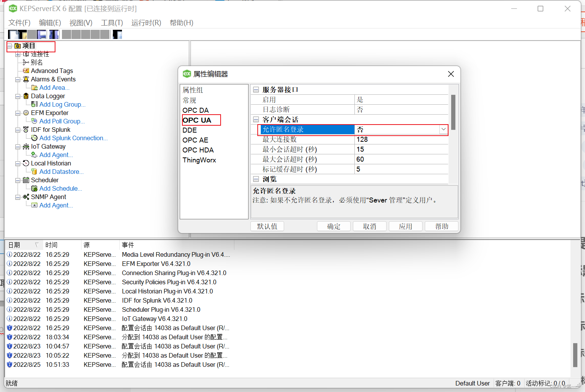Click the 最大会话超时 value 60 field

point(401,159)
